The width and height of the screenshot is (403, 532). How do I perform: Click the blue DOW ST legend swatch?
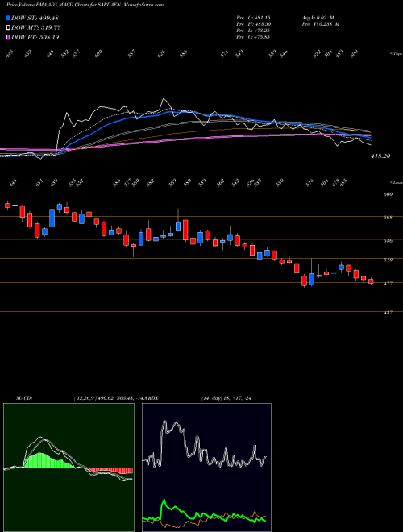(9, 19)
